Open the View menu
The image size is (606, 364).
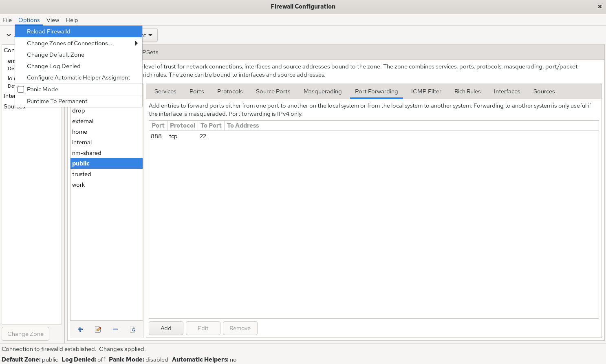pyautogui.click(x=53, y=20)
